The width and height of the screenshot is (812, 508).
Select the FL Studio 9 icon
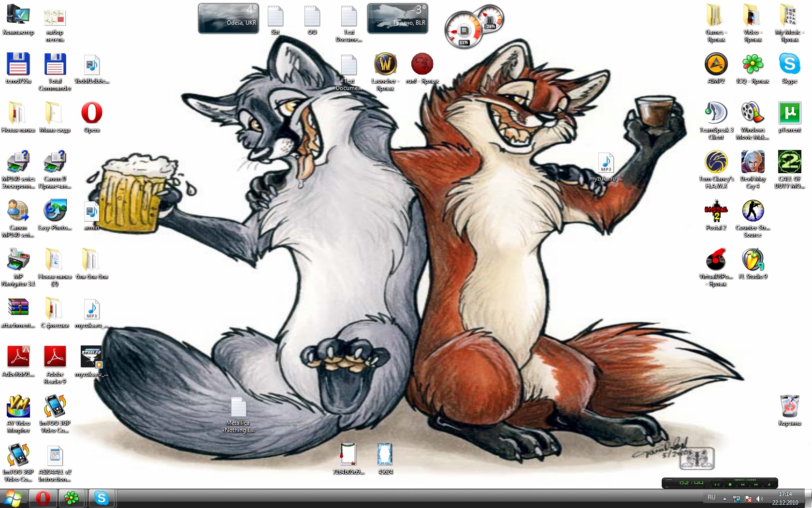click(753, 260)
